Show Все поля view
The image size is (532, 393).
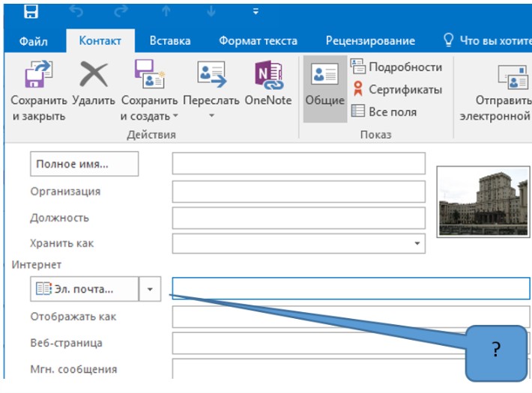click(384, 112)
